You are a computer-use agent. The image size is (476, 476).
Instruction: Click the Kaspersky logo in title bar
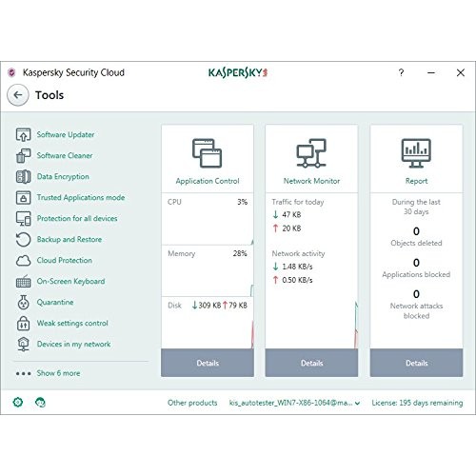(x=238, y=73)
